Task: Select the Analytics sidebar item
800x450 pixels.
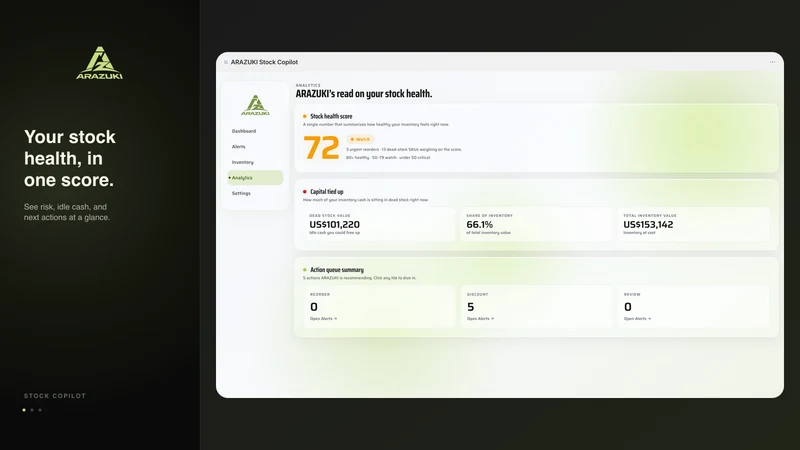Action: coord(255,178)
